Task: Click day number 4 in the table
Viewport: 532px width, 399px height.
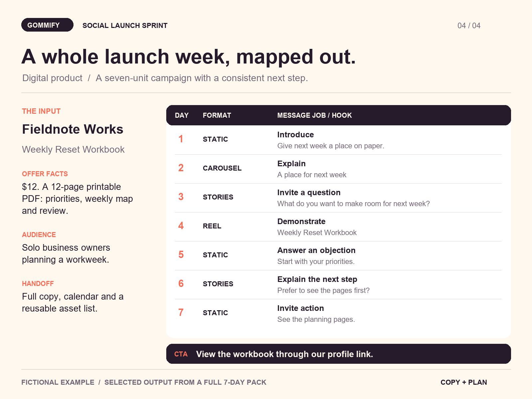Action: pos(181,226)
